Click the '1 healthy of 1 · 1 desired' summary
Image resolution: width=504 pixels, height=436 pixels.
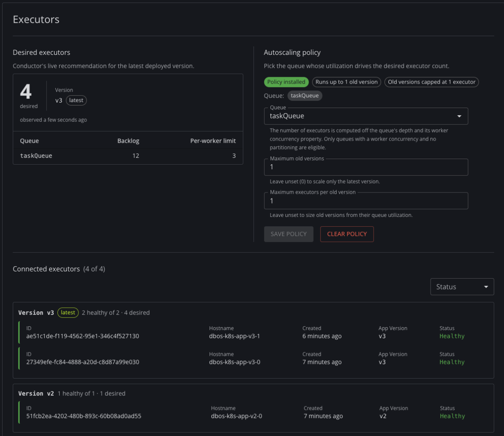(92, 394)
